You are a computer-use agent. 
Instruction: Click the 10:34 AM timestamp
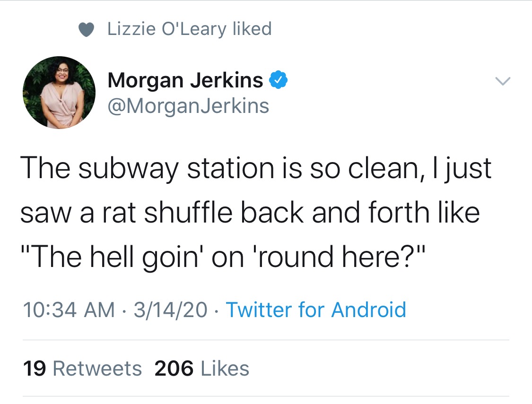[69, 310]
